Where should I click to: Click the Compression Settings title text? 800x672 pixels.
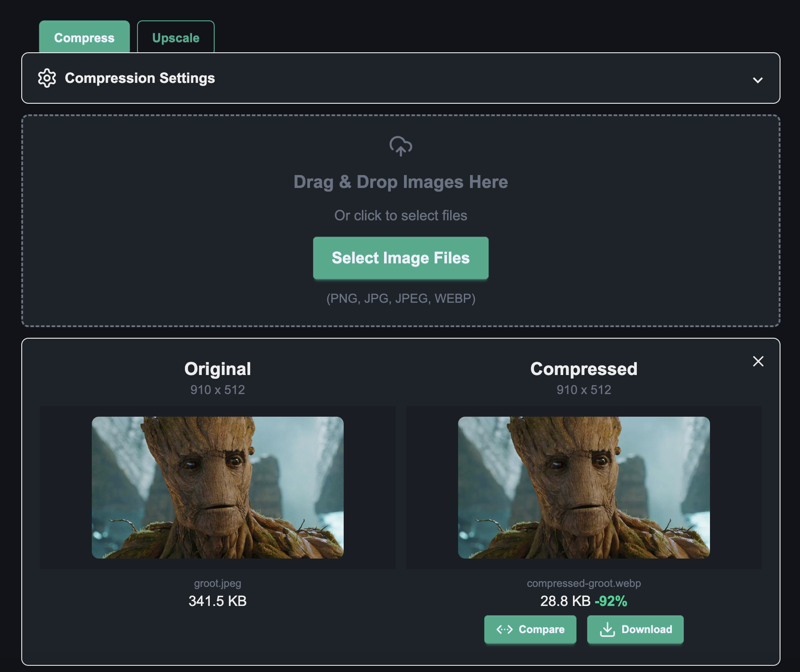[140, 78]
